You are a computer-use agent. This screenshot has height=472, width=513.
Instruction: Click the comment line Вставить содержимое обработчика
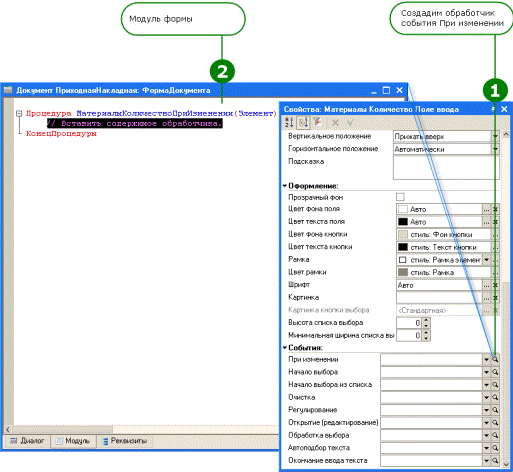point(135,124)
